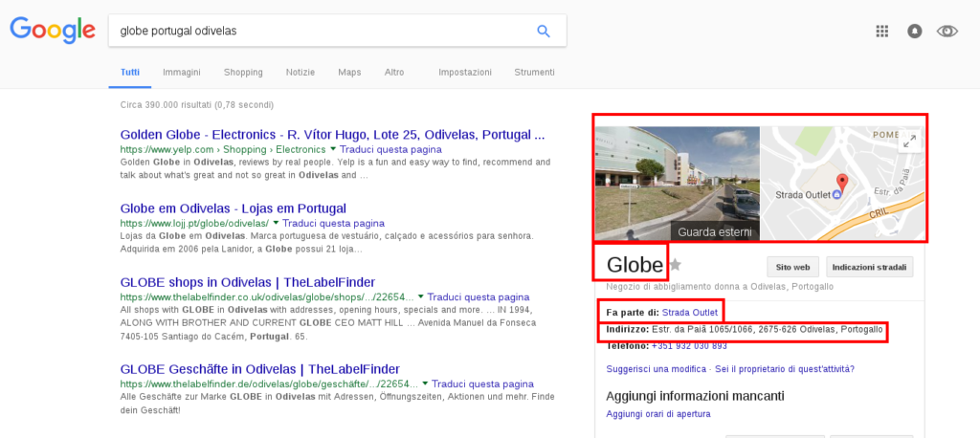Screen dimensions: 980x438
Task: Click the phone number +351 932 030 893
Action: (x=689, y=345)
